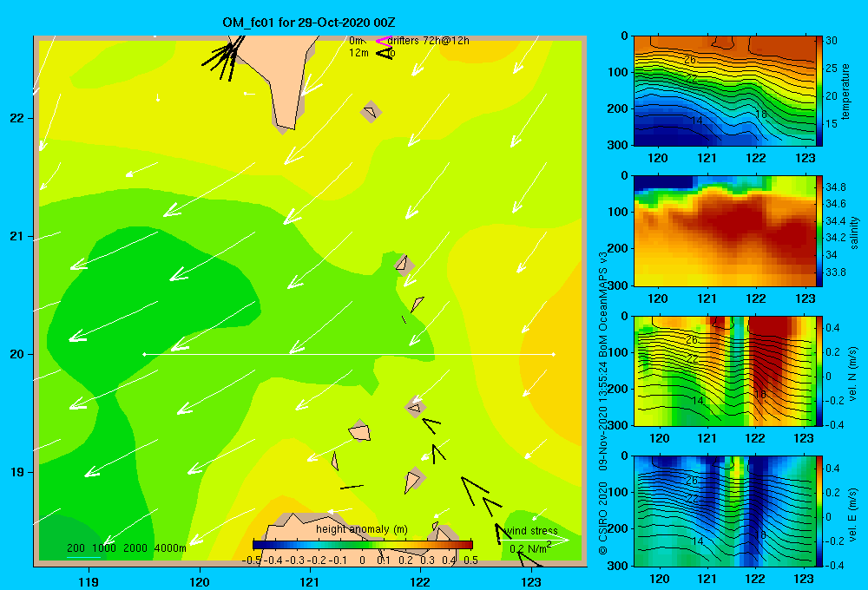868x590 pixels.
Task: Click longitude label 119 on main map
Action: (x=89, y=581)
